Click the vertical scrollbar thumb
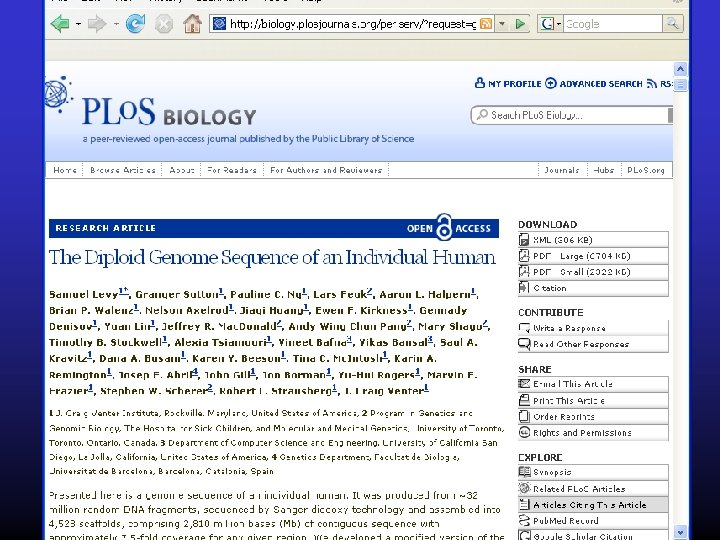This screenshot has width=720, height=540. (x=680, y=84)
